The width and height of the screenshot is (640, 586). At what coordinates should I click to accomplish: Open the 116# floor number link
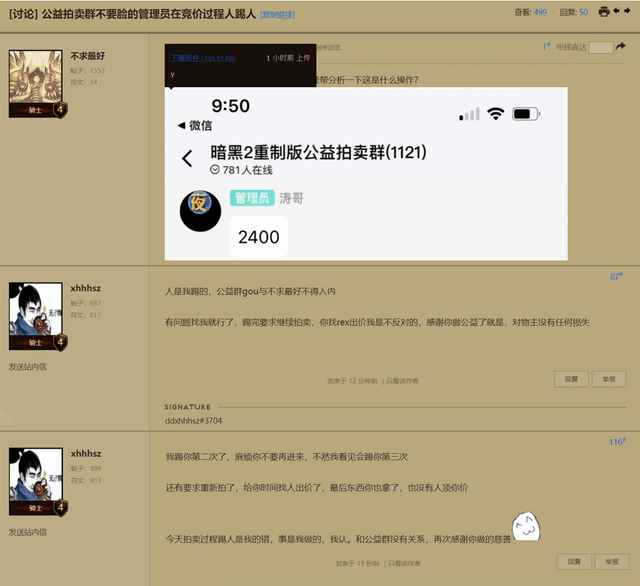617,442
